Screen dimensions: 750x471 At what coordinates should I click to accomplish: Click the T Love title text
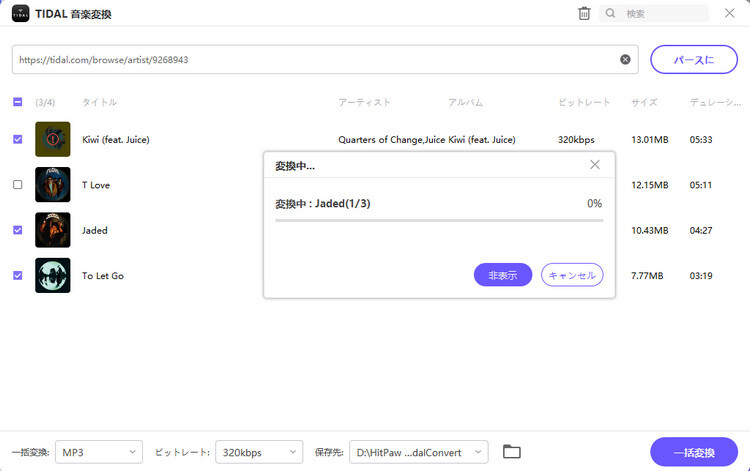(96, 185)
